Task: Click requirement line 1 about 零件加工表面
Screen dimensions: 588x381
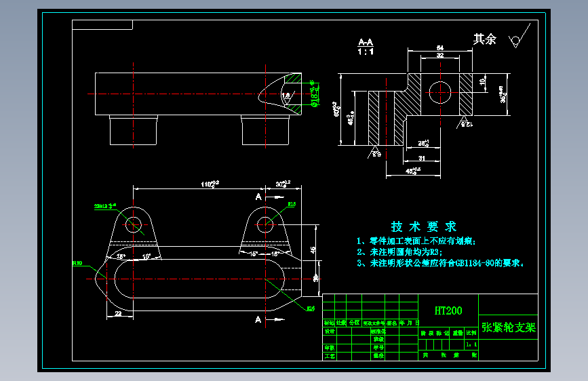Action: pyautogui.click(x=416, y=241)
